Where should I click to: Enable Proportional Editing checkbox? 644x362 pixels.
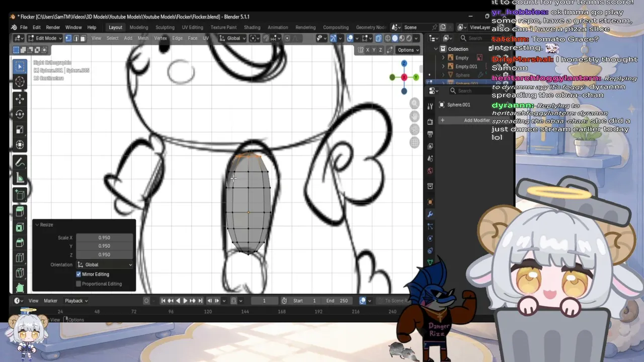(78, 284)
